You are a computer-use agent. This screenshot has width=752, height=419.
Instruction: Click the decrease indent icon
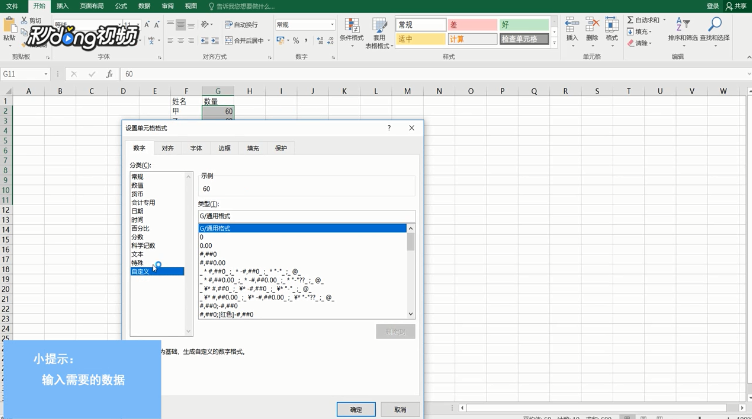pos(205,41)
